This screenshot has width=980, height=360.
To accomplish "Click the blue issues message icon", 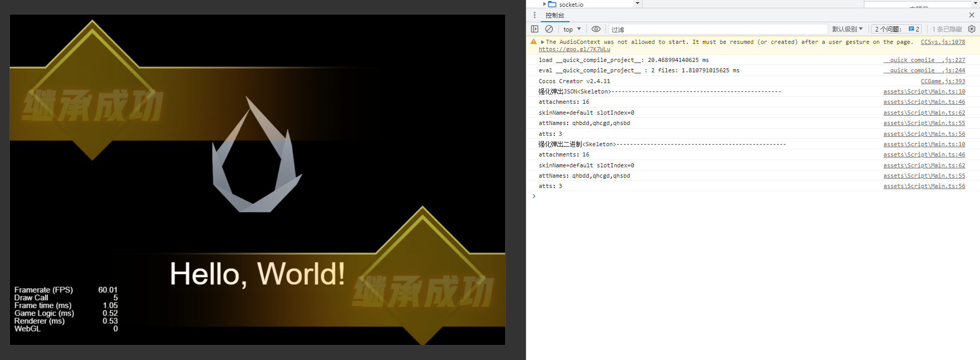I will click(x=911, y=29).
